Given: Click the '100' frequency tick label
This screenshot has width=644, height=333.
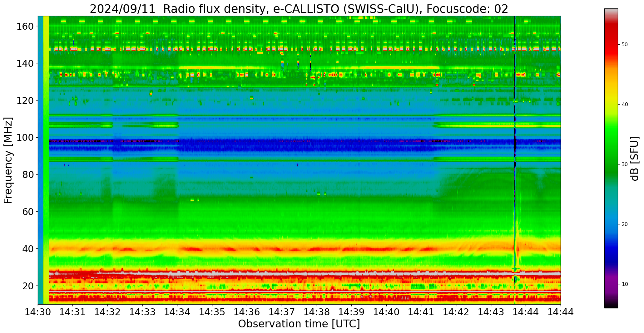Looking at the screenshot, I should click(x=24, y=138).
